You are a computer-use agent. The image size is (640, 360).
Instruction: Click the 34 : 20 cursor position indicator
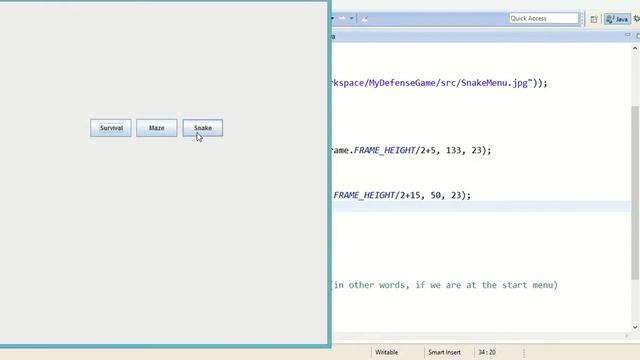pyautogui.click(x=487, y=352)
